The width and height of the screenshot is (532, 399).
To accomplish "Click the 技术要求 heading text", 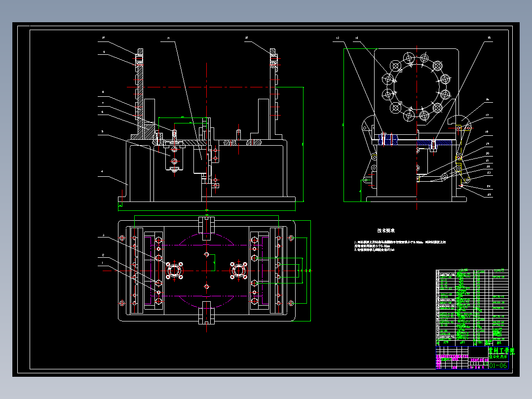I will click(386, 231).
